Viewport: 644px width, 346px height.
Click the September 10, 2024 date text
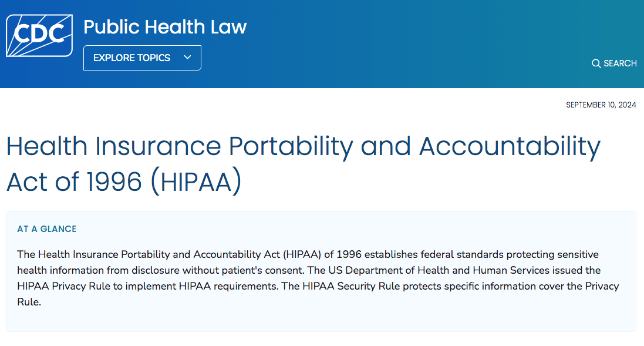[601, 105]
